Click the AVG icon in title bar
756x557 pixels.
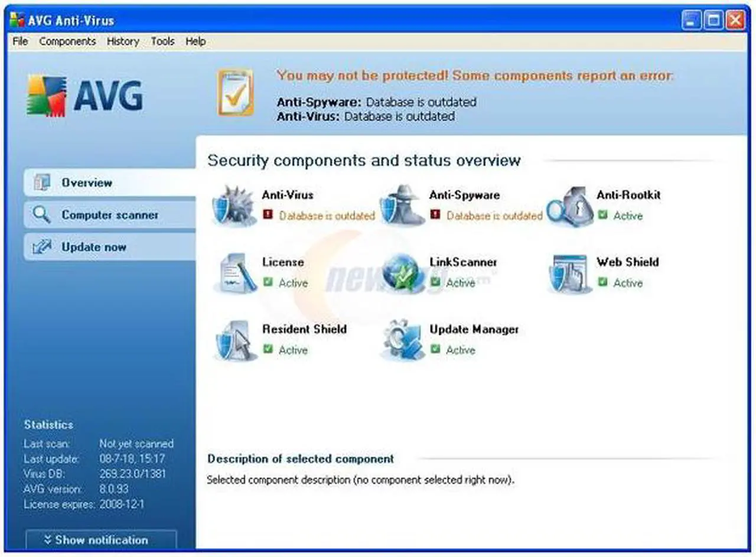click(x=17, y=20)
